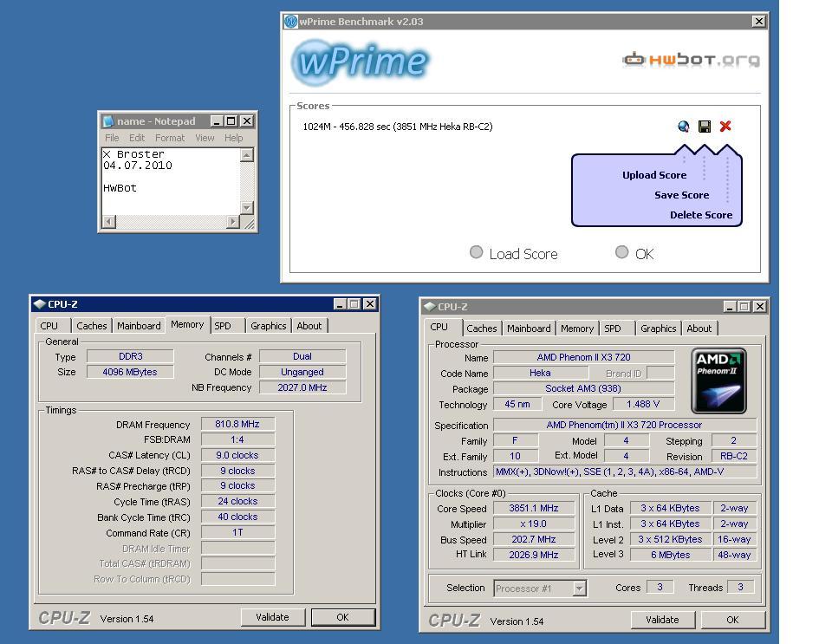Maximize the Notepad window

[x=231, y=121]
